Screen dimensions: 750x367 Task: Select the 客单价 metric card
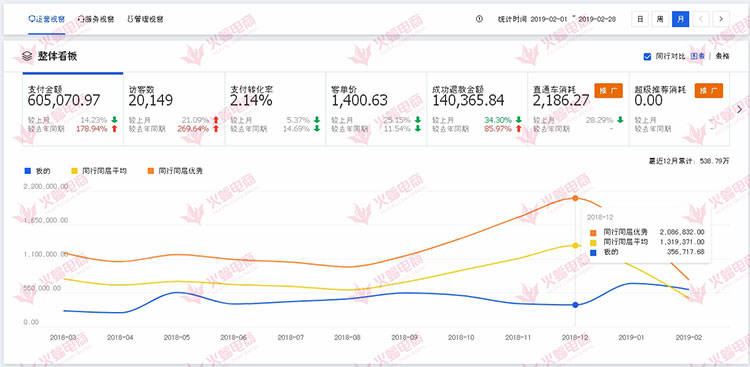[x=376, y=109]
